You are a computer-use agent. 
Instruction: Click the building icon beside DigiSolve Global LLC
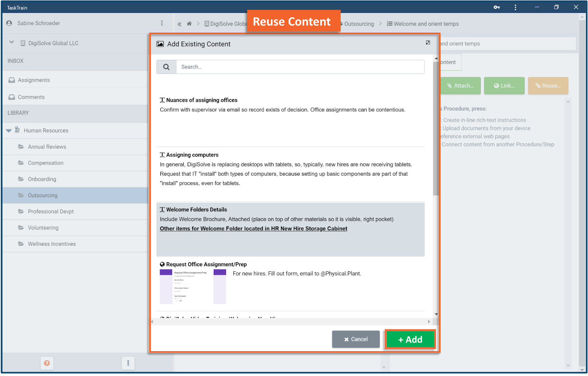23,43
